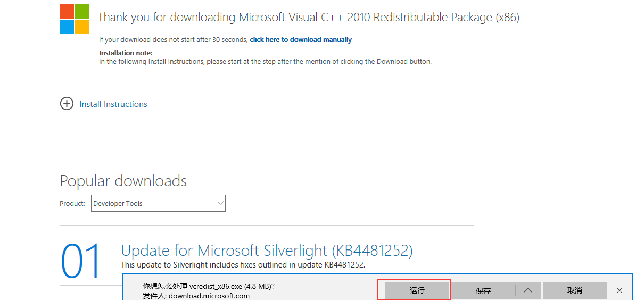Open the Developer Tools product dropdown

[158, 203]
